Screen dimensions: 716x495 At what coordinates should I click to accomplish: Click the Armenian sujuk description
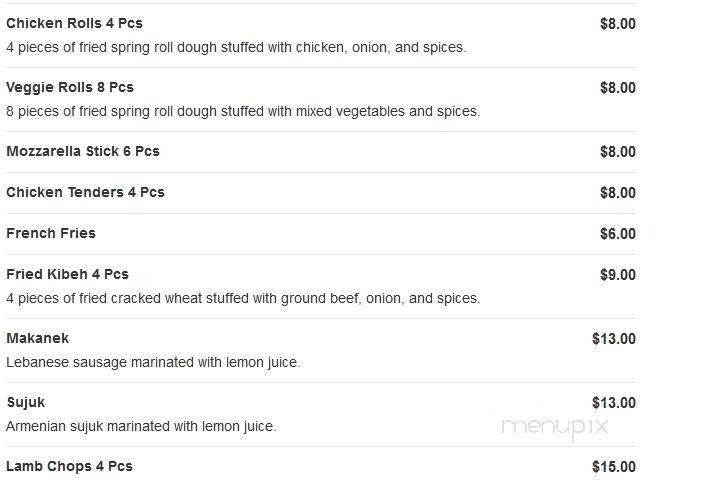click(141, 427)
